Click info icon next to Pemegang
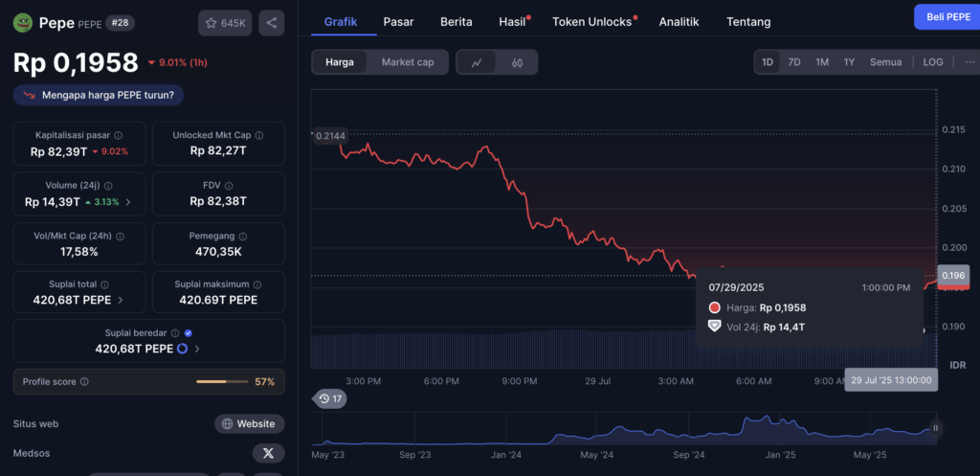The width and height of the screenshot is (980, 476). (x=242, y=237)
